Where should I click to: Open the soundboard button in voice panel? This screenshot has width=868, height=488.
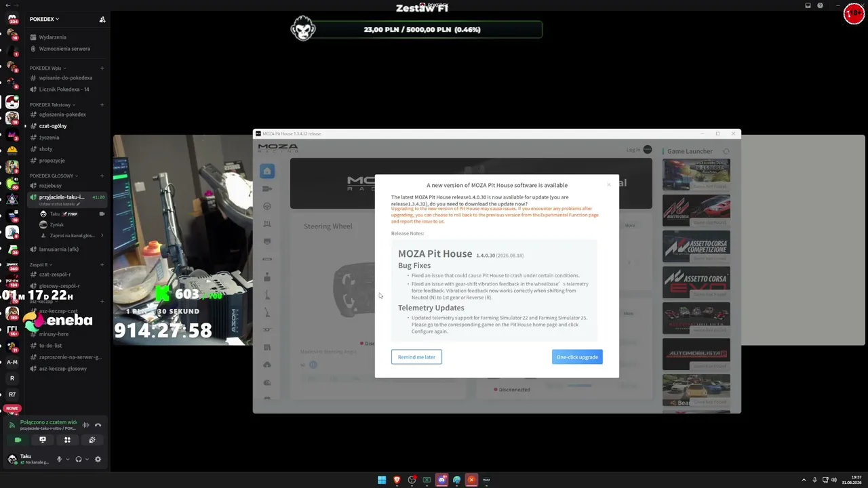coord(92,440)
